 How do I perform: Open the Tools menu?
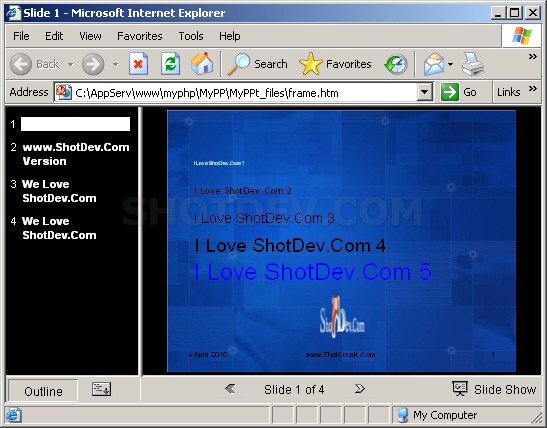click(x=191, y=36)
